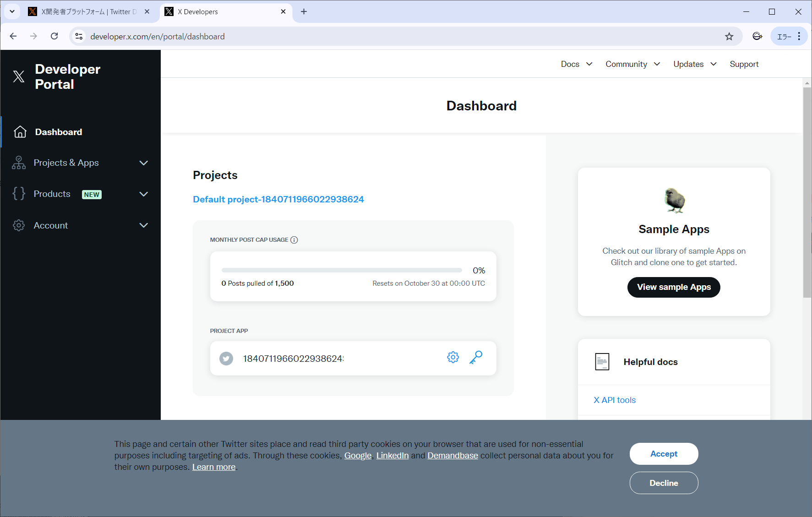Screen dimensions: 812x517
Task: Open the Chrome three-dot menu
Action: [x=799, y=37]
